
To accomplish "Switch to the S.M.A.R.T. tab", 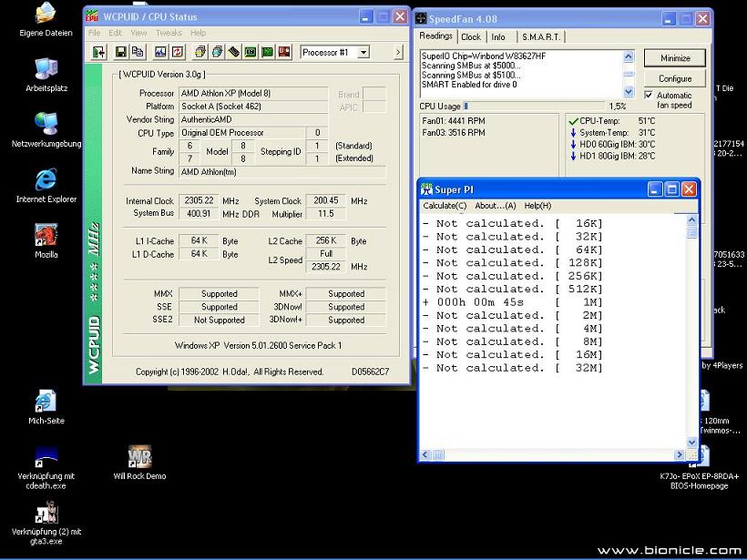I will [541, 37].
